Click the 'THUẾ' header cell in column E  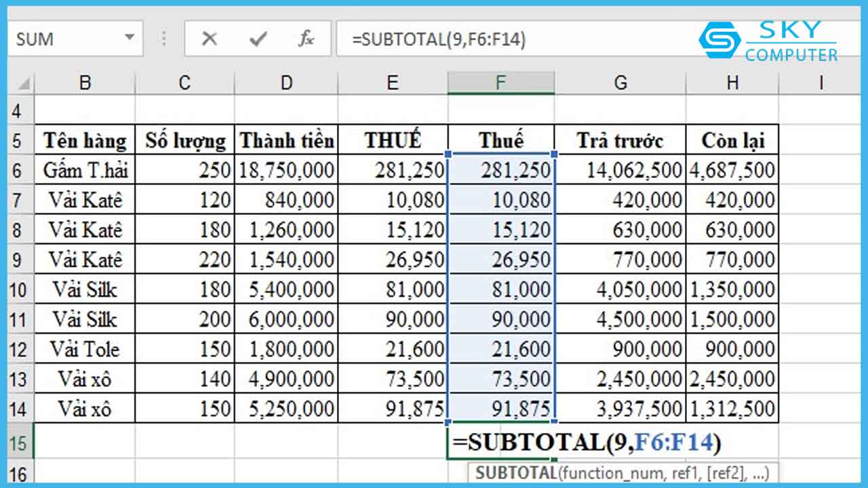[x=393, y=140]
